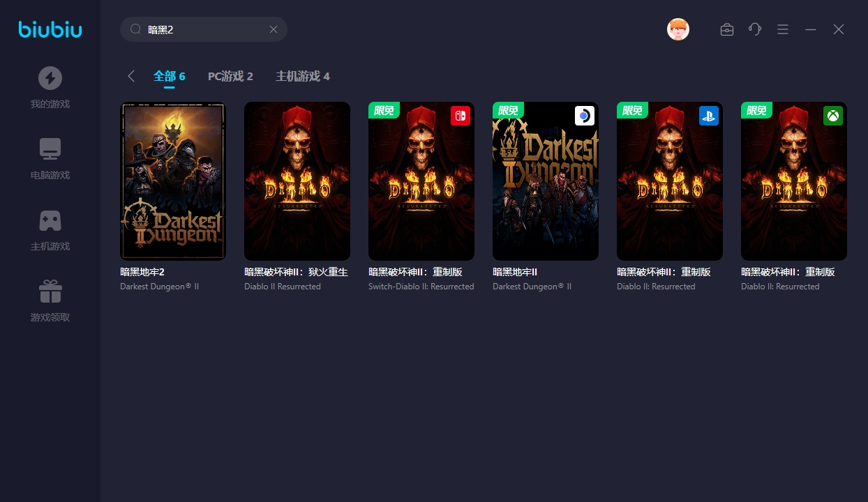Go back with the left arrow
The width and height of the screenshot is (868, 502).
pyautogui.click(x=131, y=76)
